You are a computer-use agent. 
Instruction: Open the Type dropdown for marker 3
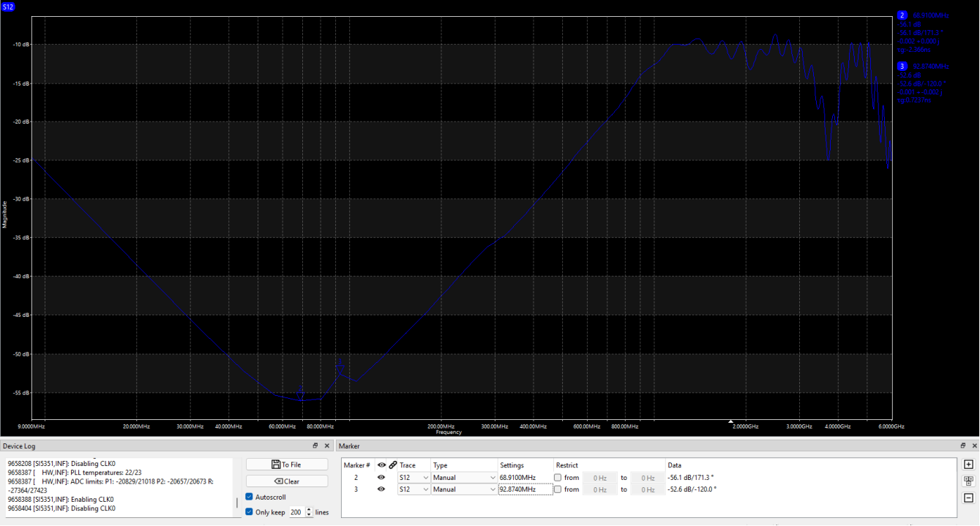tap(464, 489)
